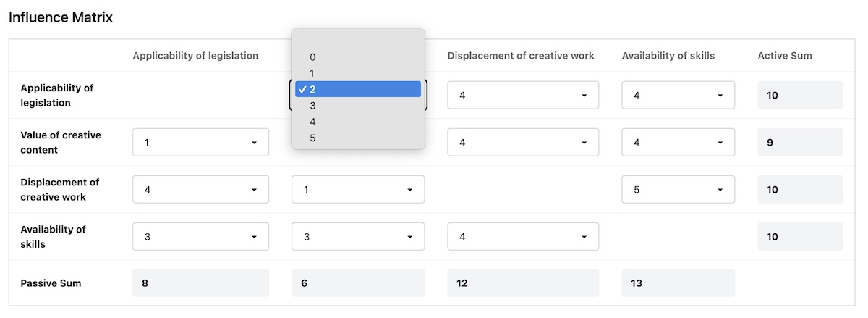868x318 pixels.
Task: Open Applicability of legislation row's Availability of skills dropdown
Action: [x=678, y=95]
